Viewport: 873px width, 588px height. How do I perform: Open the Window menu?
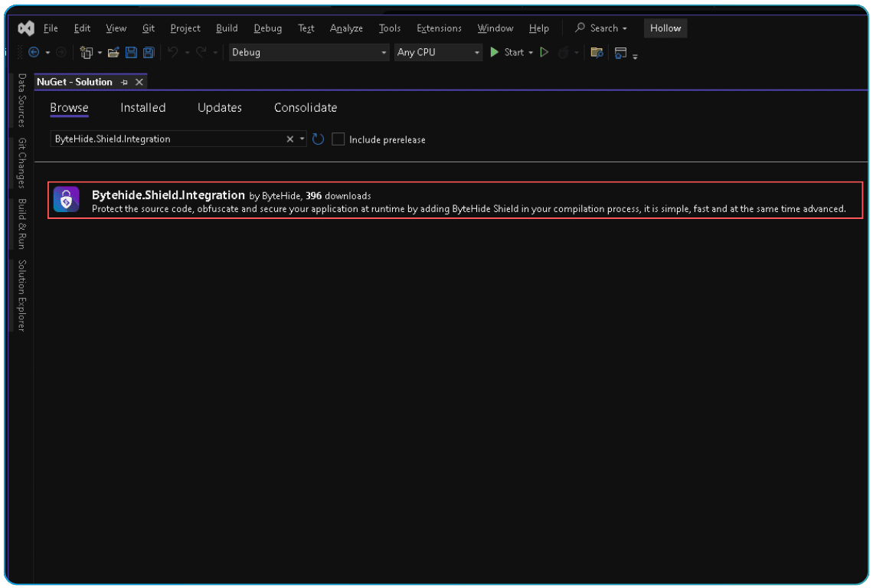[x=495, y=28]
